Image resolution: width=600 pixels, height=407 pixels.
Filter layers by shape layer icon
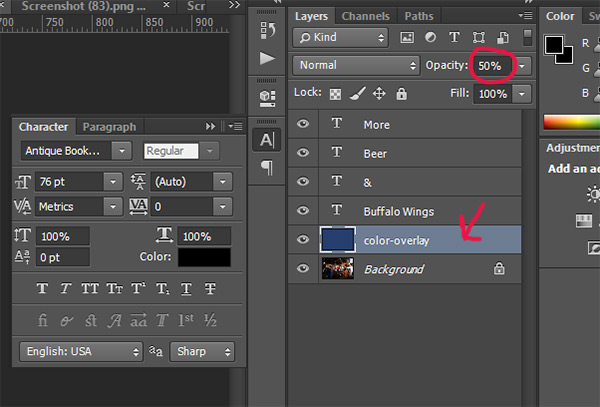pos(478,37)
